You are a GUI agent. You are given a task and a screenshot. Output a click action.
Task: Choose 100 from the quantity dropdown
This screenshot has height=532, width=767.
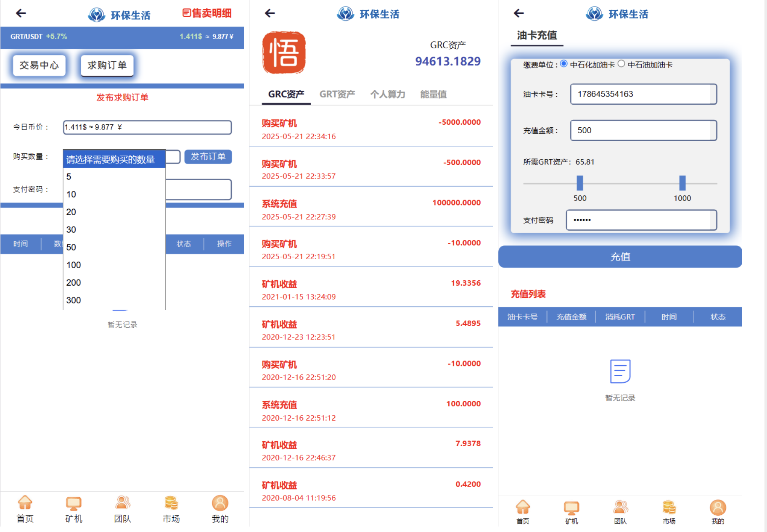pos(74,265)
